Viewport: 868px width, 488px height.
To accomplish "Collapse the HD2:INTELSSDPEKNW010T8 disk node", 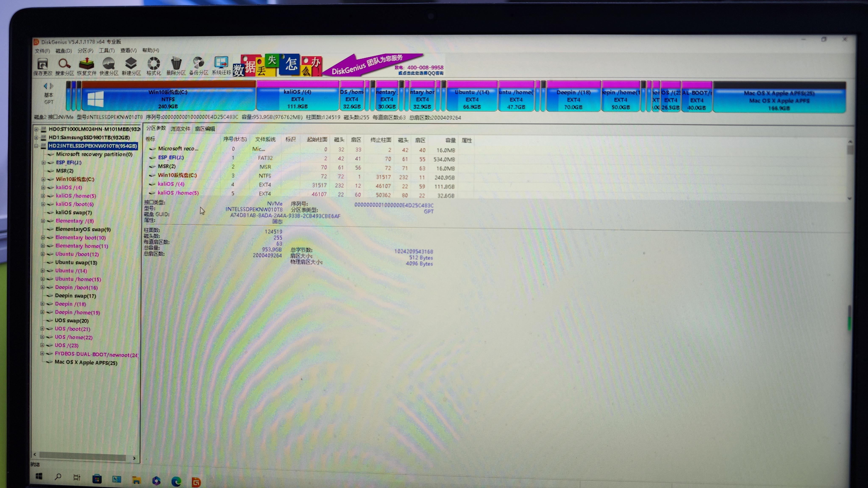I will tap(37, 146).
